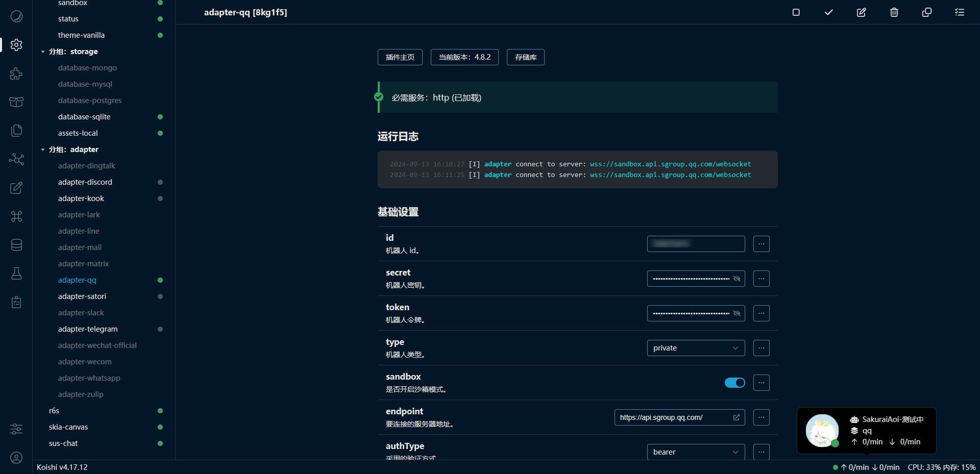Collapse the storage group in plugin tree
980x474 pixels.
tap(43, 52)
